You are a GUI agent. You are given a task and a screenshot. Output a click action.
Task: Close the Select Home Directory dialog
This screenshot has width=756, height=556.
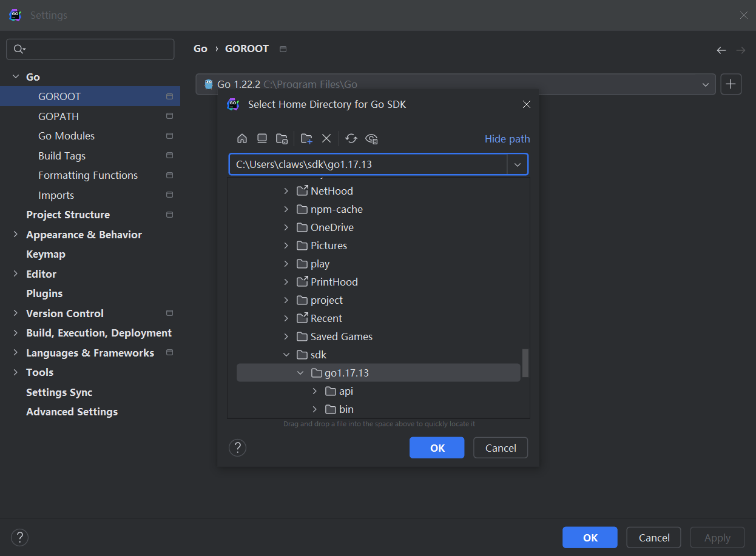pos(527,104)
